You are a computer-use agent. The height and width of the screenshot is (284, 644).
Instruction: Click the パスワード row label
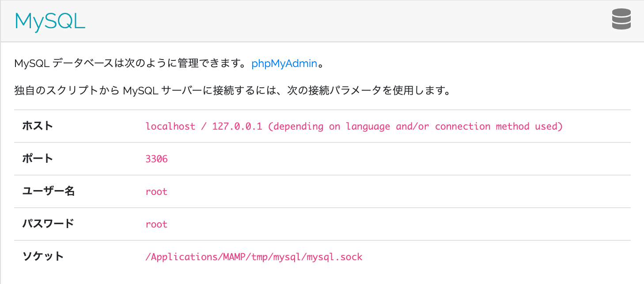[48, 224]
